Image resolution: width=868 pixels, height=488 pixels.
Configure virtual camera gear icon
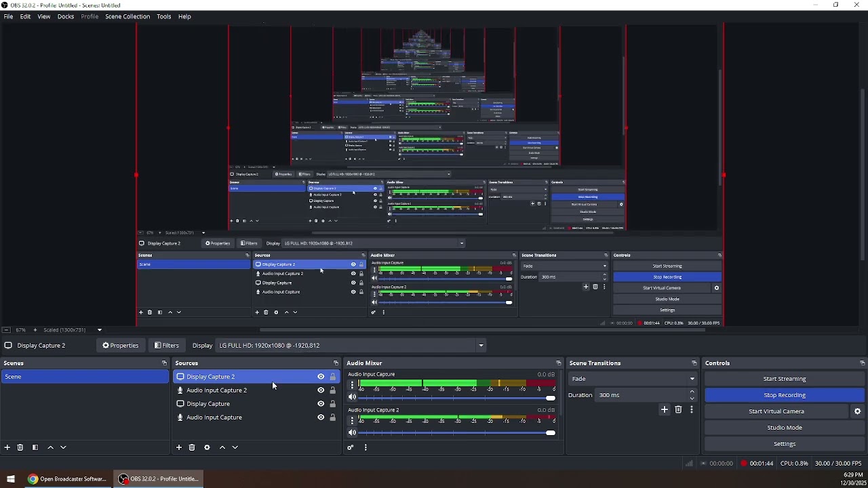click(857, 411)
